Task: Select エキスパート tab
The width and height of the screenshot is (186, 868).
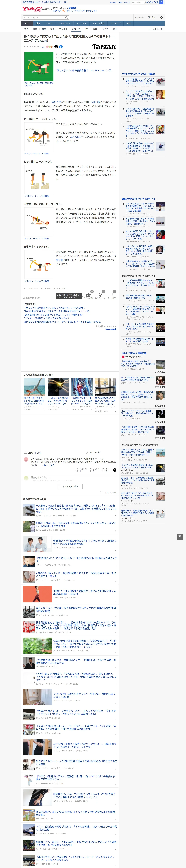Action: pos(64,23)
